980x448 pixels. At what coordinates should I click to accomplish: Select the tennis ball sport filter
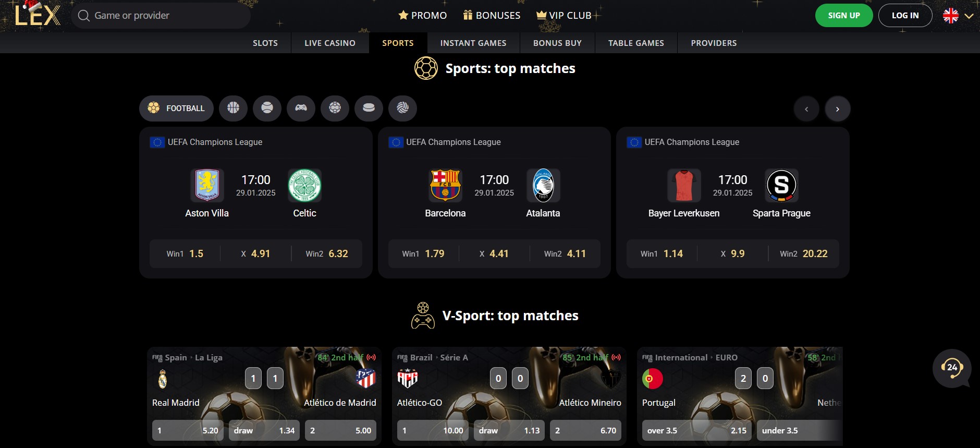click(x=267, y=108)
